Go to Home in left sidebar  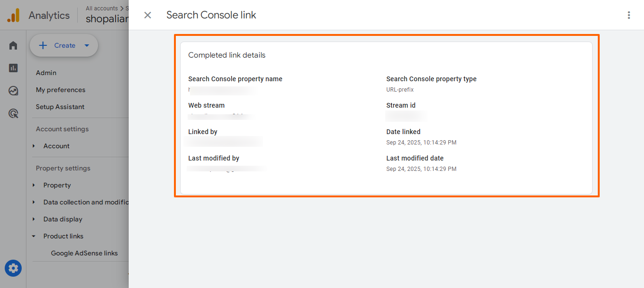13,45
